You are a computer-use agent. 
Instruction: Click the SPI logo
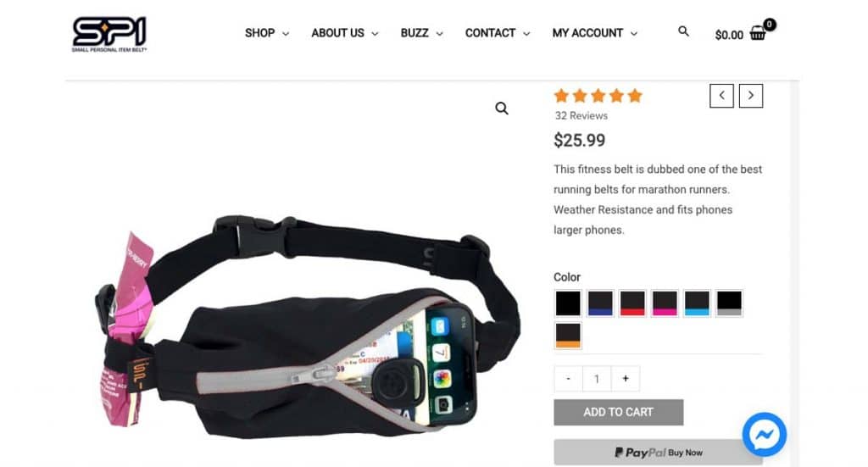coord(109,34)
